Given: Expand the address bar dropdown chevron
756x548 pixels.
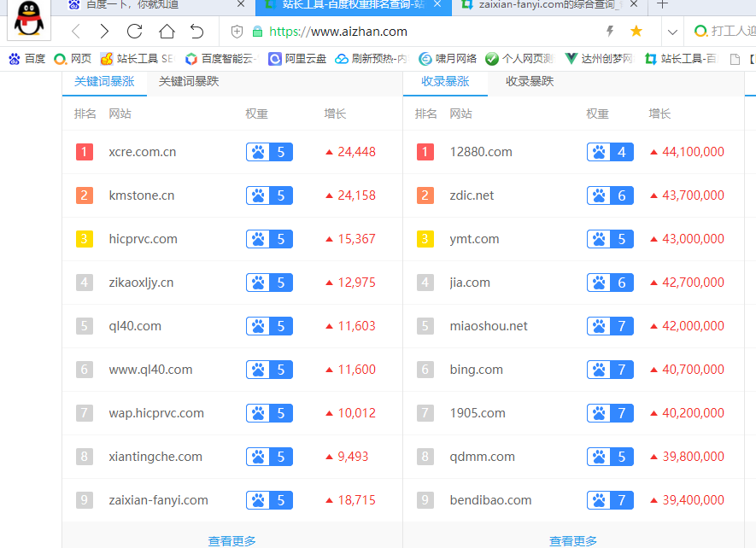Looking at the screenshot, I should click(672, 32).
